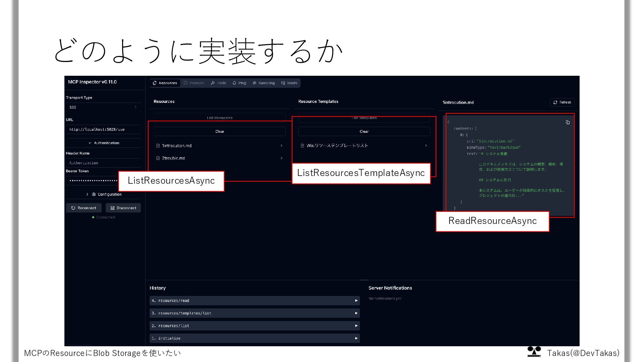Click the server URL input field

pos(103,129)
